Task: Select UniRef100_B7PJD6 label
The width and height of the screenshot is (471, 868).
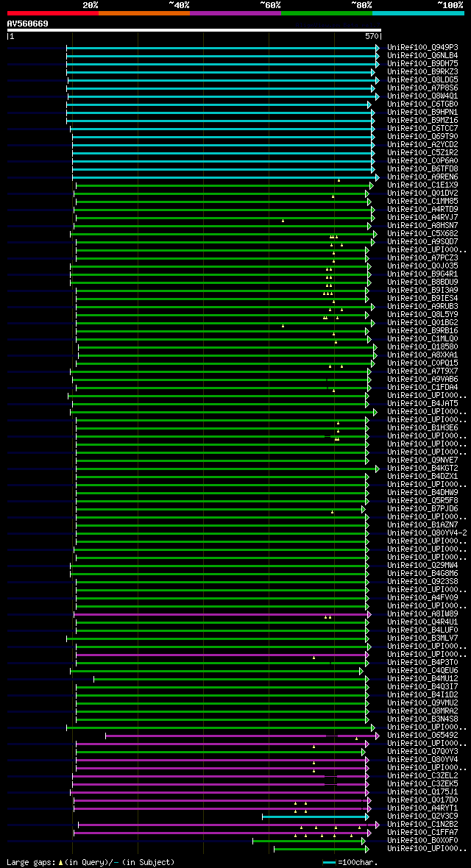Action: pos(422,508)
